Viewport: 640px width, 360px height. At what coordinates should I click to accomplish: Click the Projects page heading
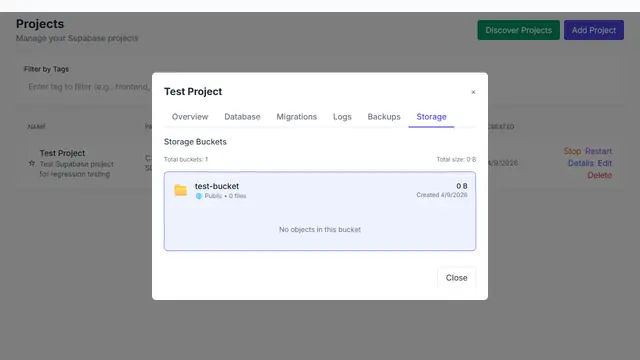coord(40,24)
